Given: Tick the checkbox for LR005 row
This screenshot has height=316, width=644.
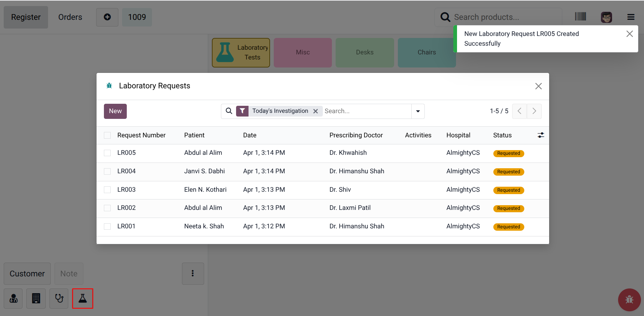Looking at the screenshot, I should [107, 153].
